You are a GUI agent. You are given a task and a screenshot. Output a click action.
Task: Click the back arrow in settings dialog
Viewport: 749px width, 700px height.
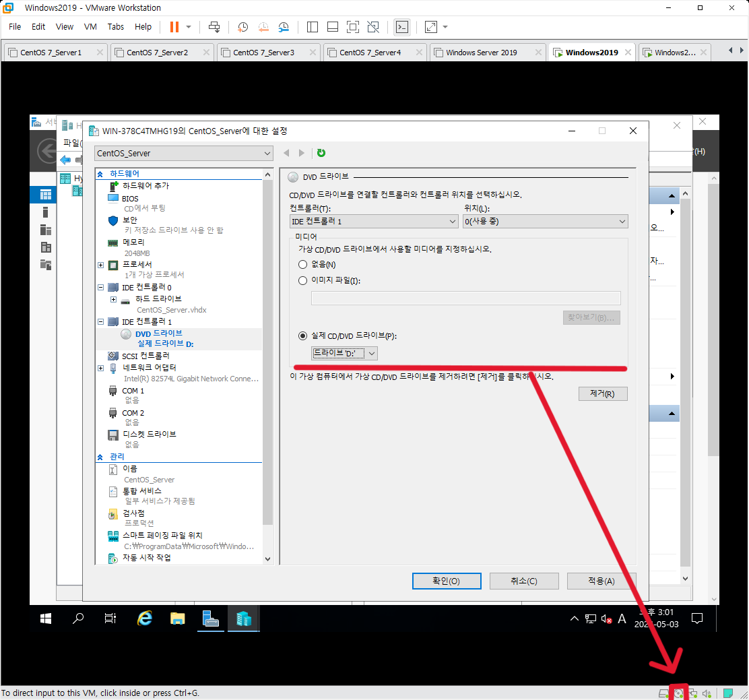click(286, 153)
